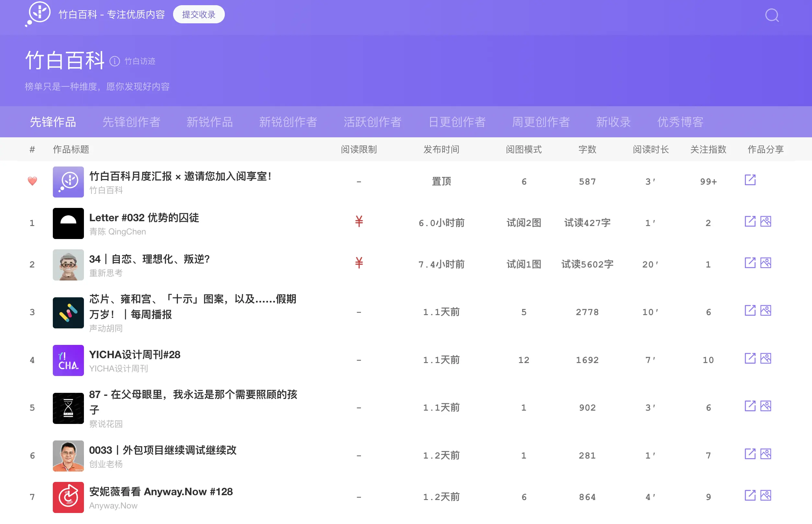Click the info icon beside 竹白百科 title
This screenshot has width=812, height=524.
point(115,61)
